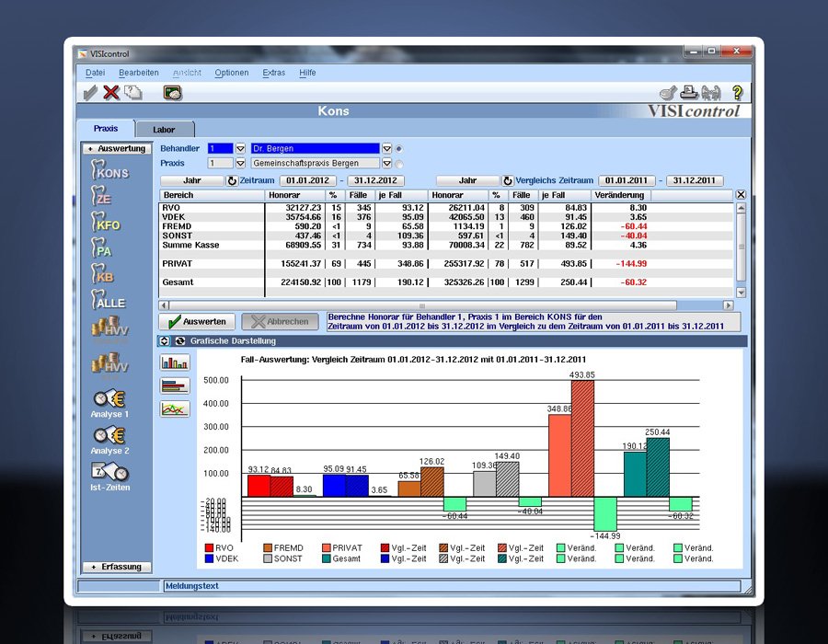Click the two-people toolbar icon
The width and height of the screenshot is (828, 644).
tap(711, 93)
